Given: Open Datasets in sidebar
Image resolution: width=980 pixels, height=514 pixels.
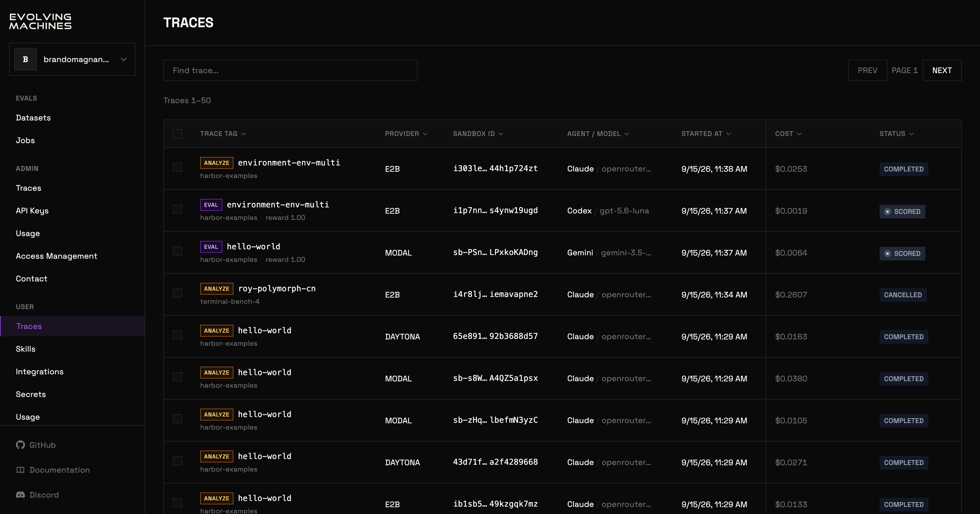Looking at the screenshot, I should click(33, 118).
